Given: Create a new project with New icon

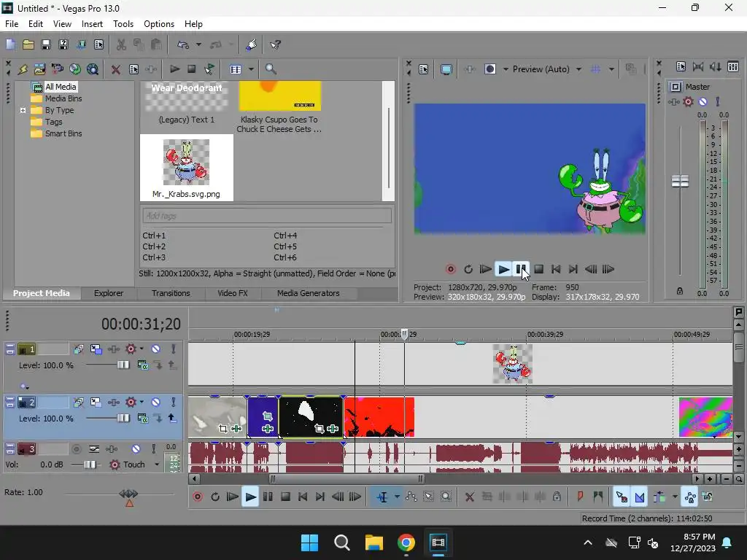Looking at the screenshot, I should 10,44.
